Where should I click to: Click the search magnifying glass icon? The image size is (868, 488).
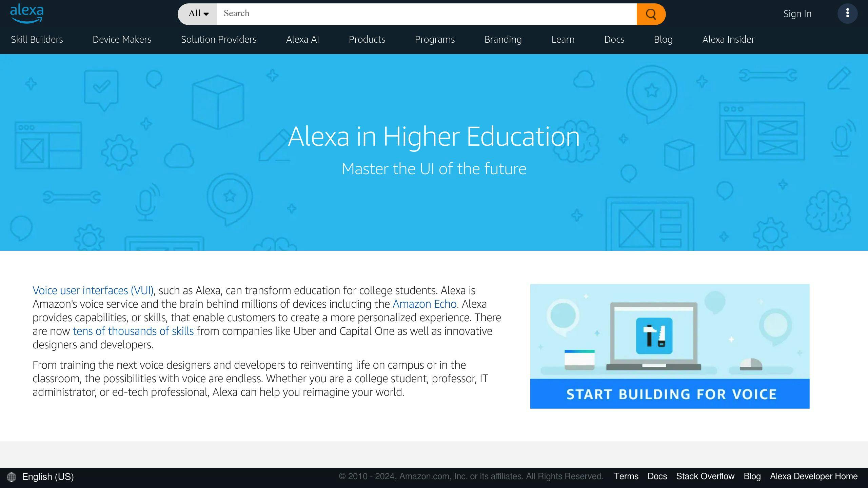point(651,14)
